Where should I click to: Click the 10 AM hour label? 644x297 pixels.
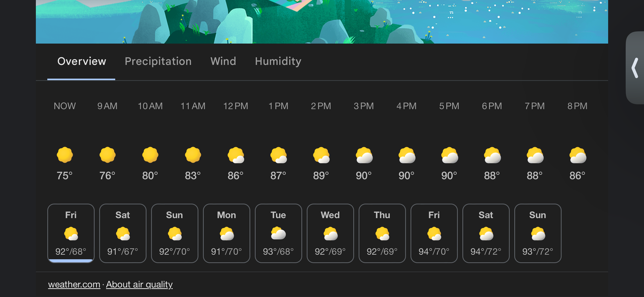point(150,106)
